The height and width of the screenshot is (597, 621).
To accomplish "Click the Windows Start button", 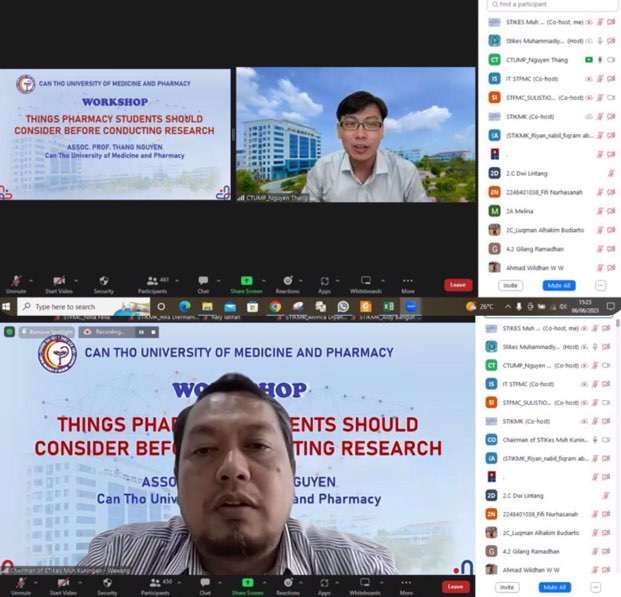I will point(6,306).
